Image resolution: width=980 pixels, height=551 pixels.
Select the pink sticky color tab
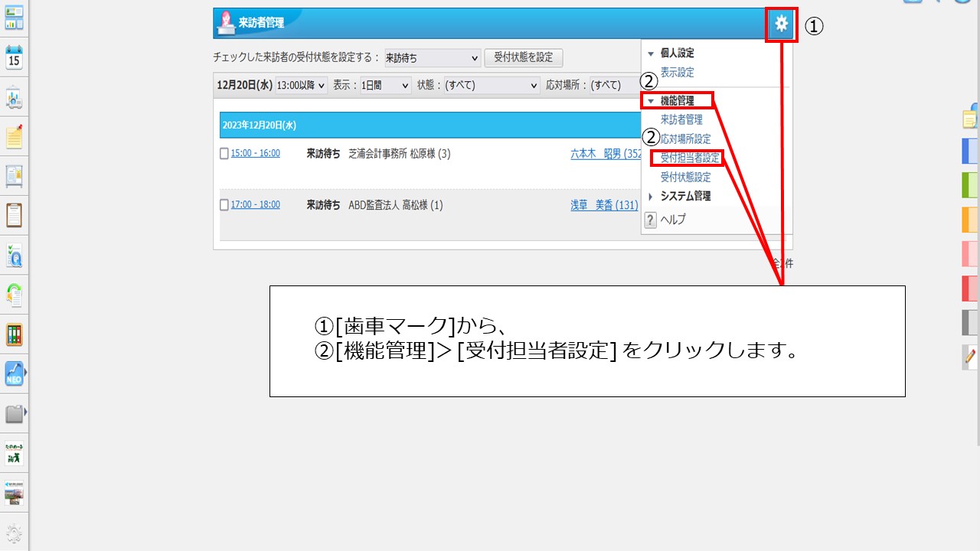[971, 254]
